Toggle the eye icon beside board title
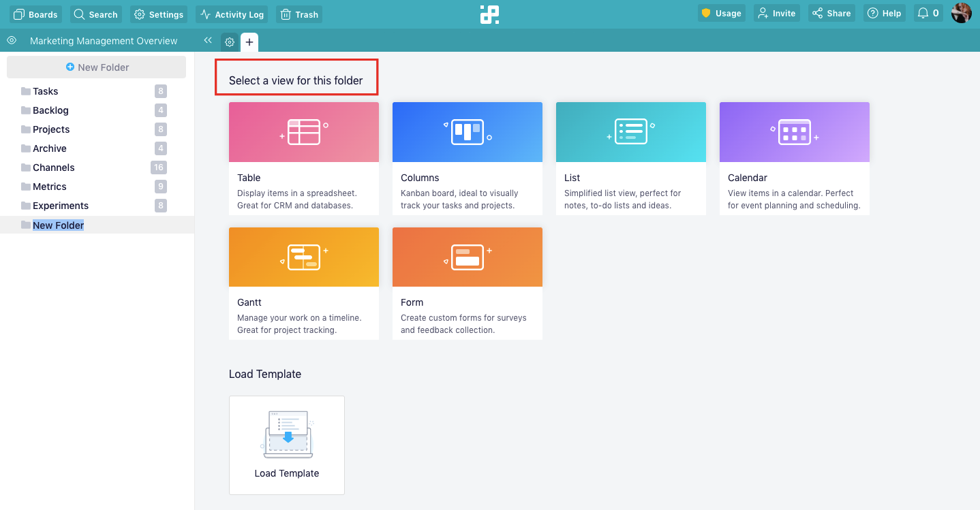Image resolution: width=980 pixels, height=510 pixels. point(12,40)
